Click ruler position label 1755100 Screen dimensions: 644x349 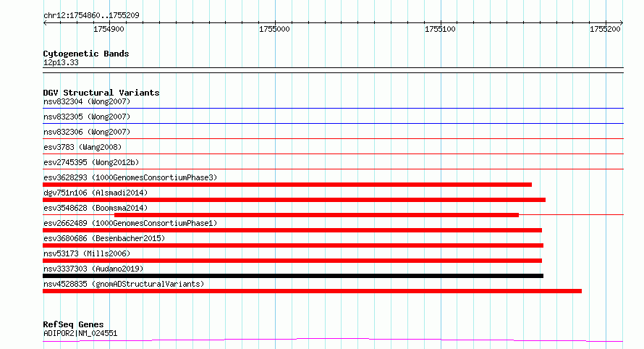tap(440, 29)
